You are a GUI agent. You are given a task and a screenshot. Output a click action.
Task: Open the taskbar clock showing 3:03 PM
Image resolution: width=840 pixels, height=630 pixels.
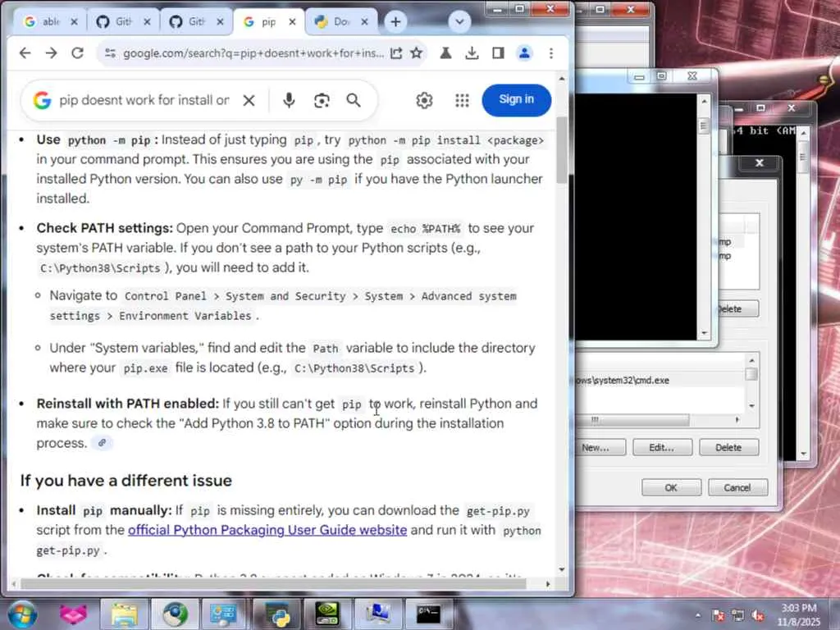click(x=799, y=614)
